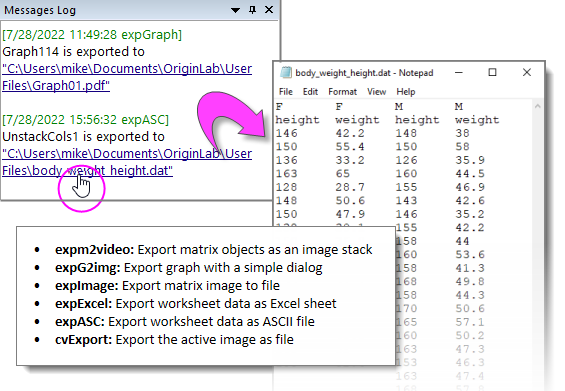The width and height of the screenshot is (565, 391).
Task: Open the File menu in Notepad
Action: [286, 92]
